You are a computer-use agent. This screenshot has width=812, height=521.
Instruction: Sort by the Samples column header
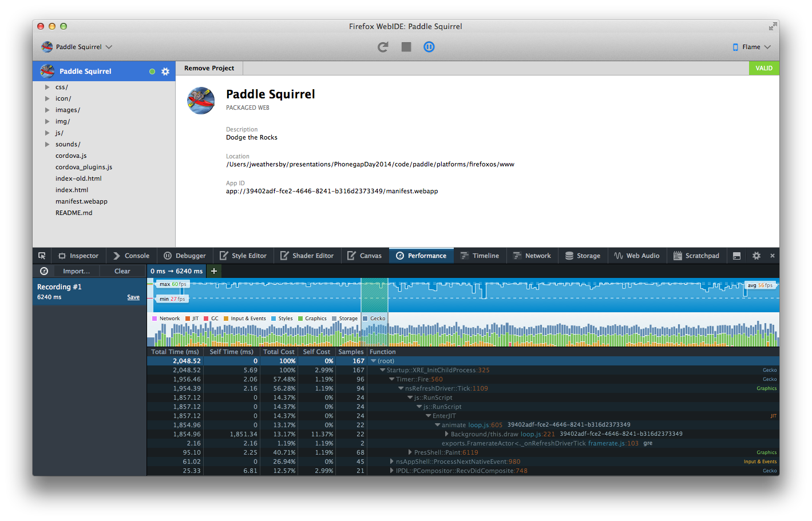(x=351, y=352)
